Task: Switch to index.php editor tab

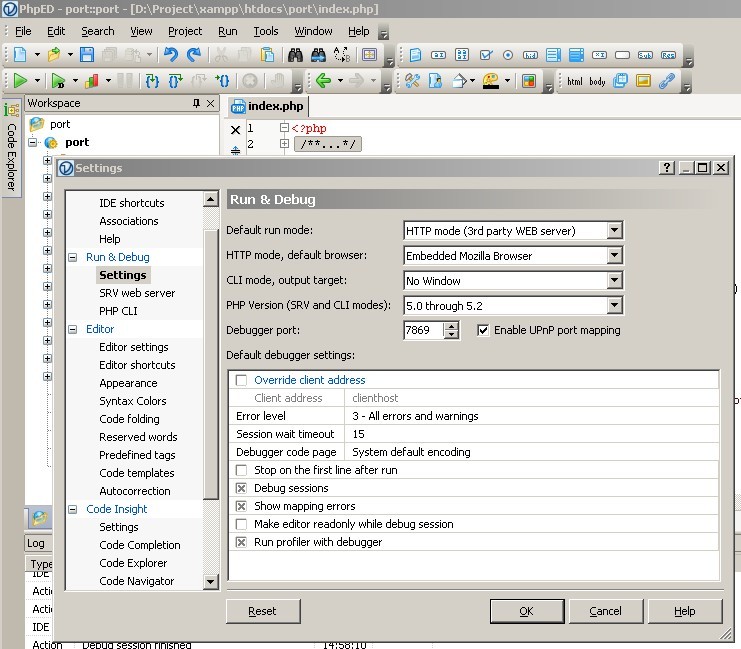Action: [x=267, y=106]
